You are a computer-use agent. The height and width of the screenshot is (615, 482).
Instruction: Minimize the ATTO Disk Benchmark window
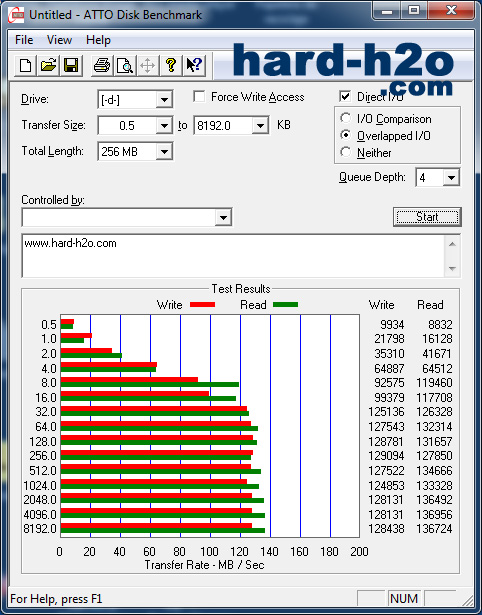tap(387, 11)
